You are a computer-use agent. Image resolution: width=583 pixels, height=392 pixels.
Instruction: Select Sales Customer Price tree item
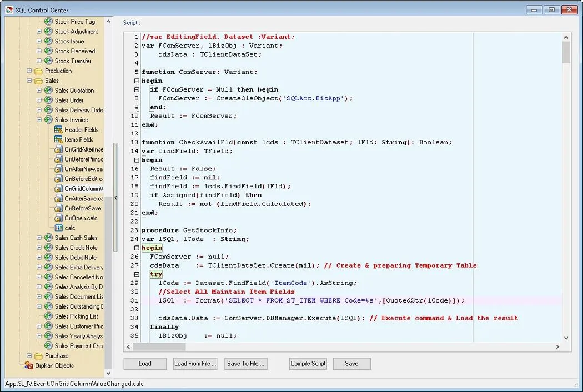click(79, 326)
